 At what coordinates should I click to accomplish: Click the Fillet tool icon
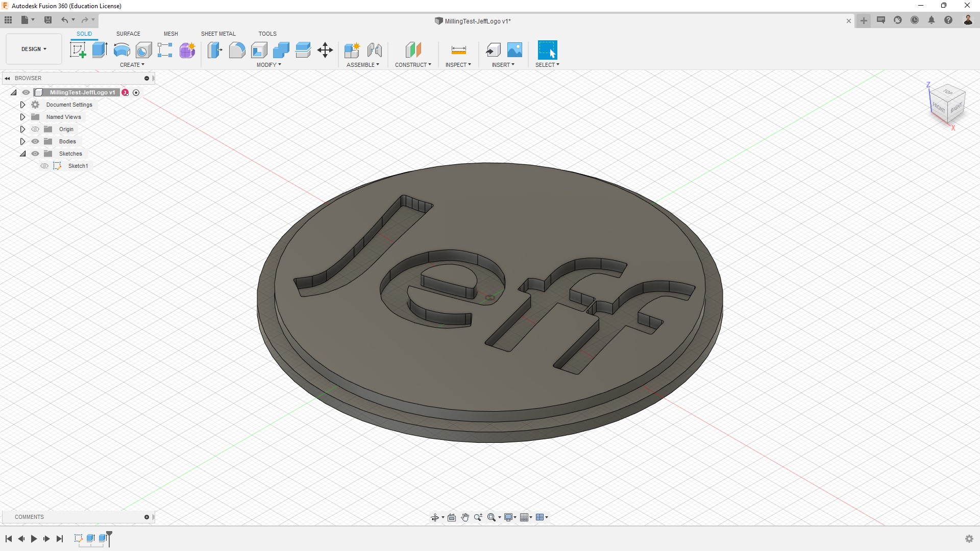click(237, 50)
